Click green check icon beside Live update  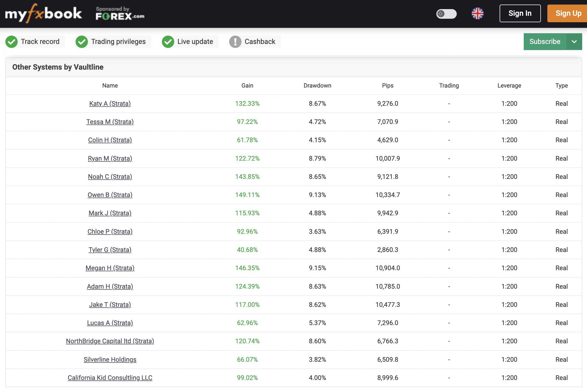168,42
